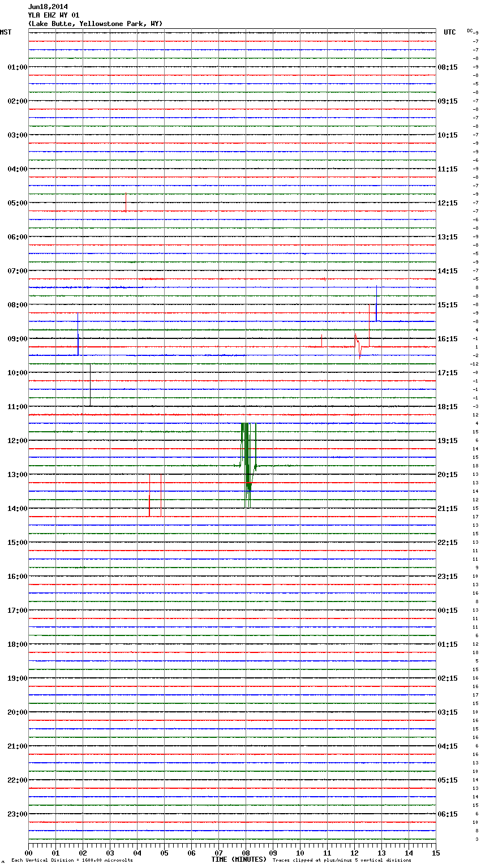Screen dimensions: 481x868
Task: Click the small red spike on the 04:45 trace
Action: [126, 202]
